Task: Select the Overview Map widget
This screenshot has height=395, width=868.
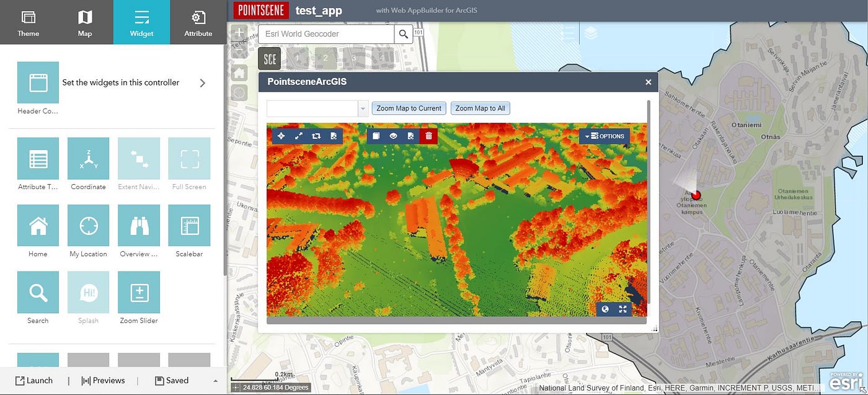Action: point(139,225)
